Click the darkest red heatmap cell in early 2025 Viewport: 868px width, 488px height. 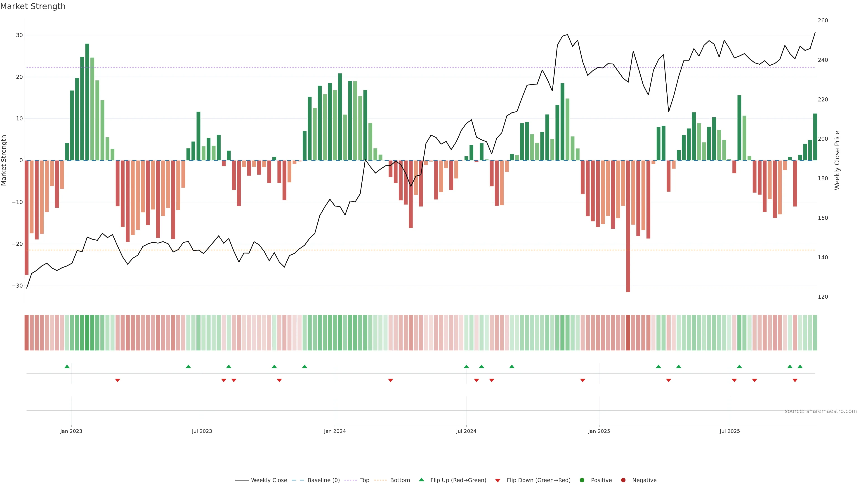point(628,332)
